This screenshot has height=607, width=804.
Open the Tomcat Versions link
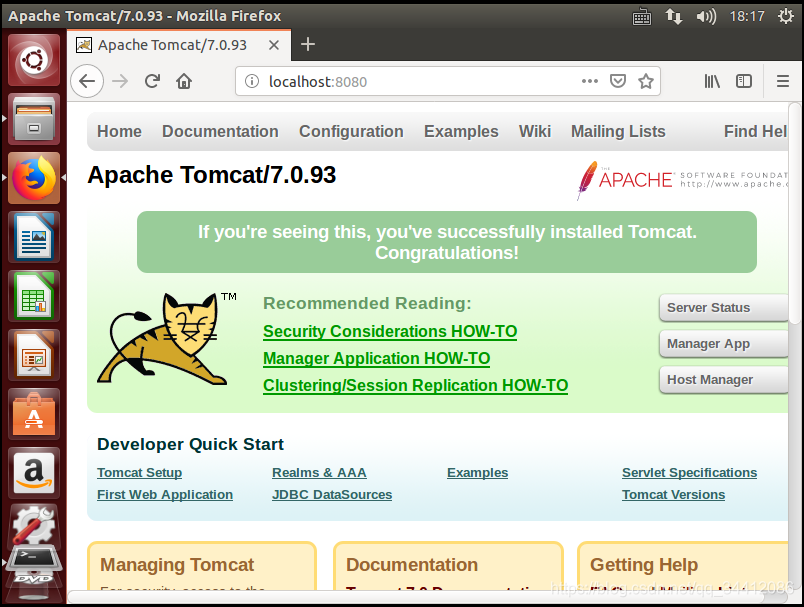[x=673, y=495]
